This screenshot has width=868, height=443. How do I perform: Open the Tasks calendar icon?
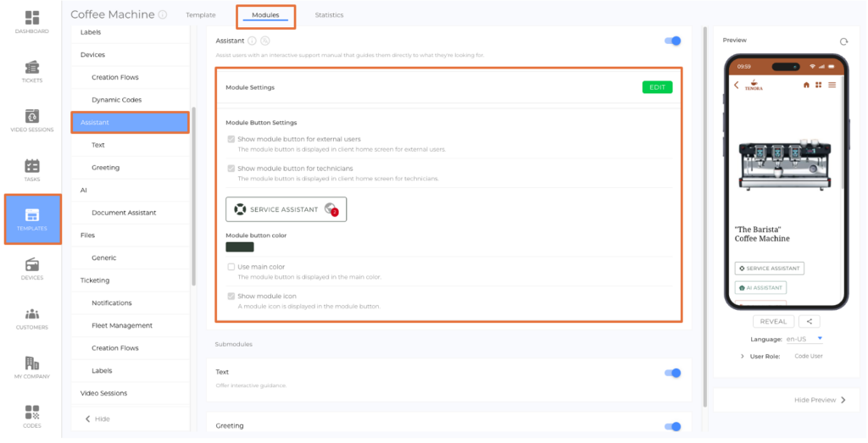(31, 166)
